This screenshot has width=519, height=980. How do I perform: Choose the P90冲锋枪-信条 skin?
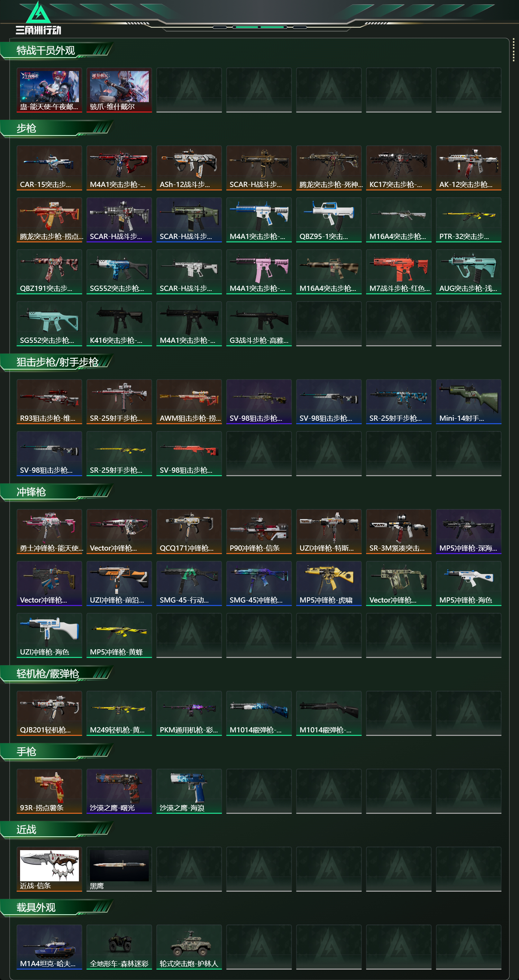[259, 532]
